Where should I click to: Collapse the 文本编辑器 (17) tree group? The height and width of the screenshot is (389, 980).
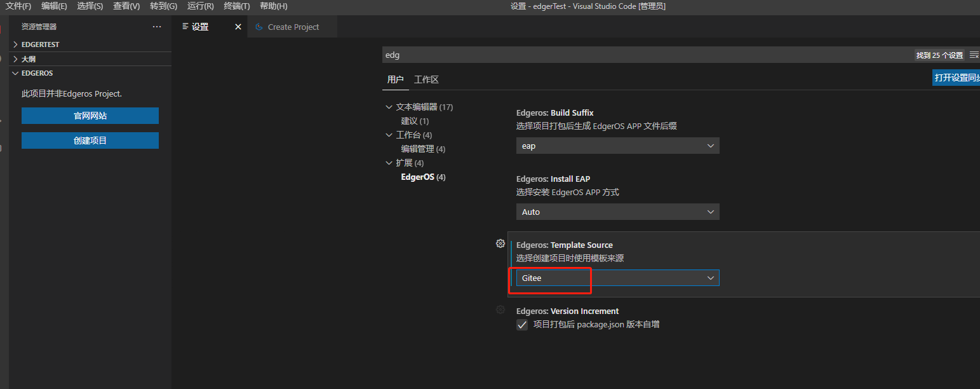click(x=419, y=107)
